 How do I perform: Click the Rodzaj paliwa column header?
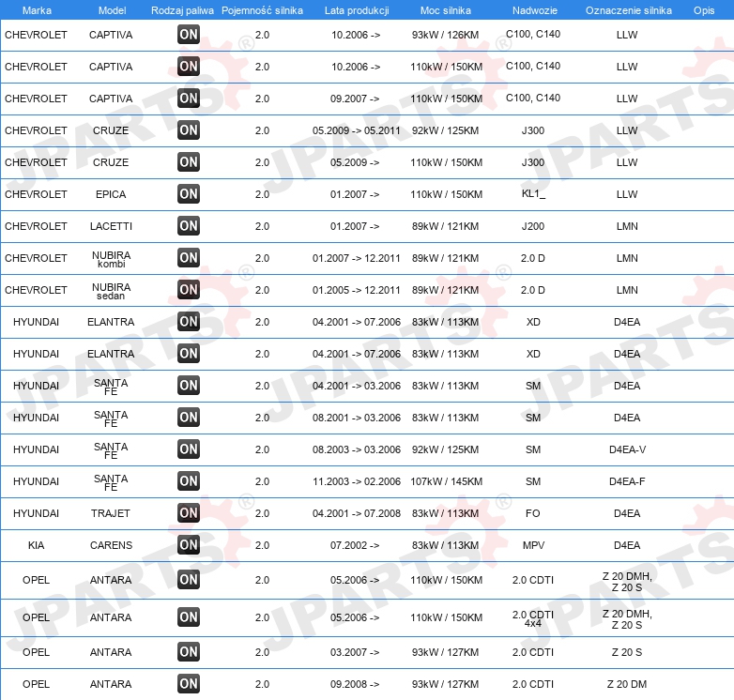coord(182,10)
